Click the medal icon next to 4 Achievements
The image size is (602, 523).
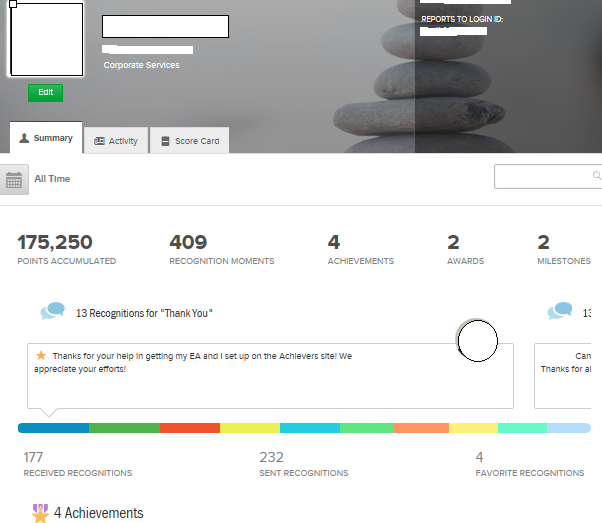[40, 514]
